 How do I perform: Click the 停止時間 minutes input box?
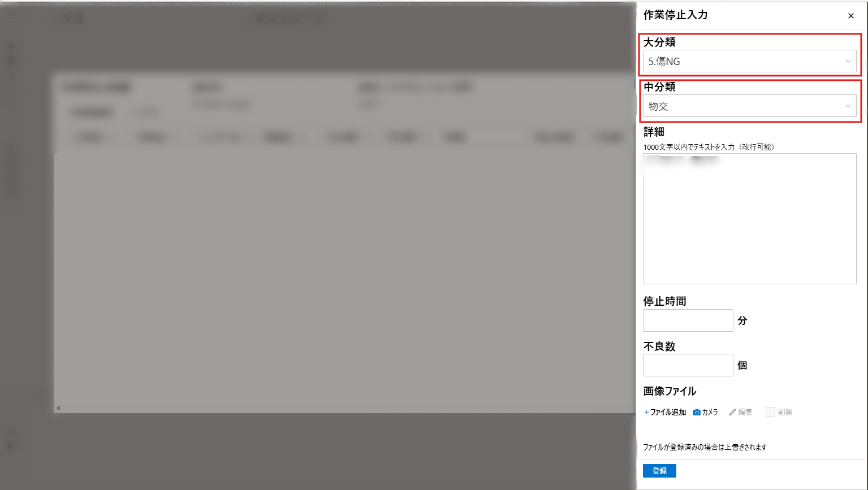tap(688, 320)
